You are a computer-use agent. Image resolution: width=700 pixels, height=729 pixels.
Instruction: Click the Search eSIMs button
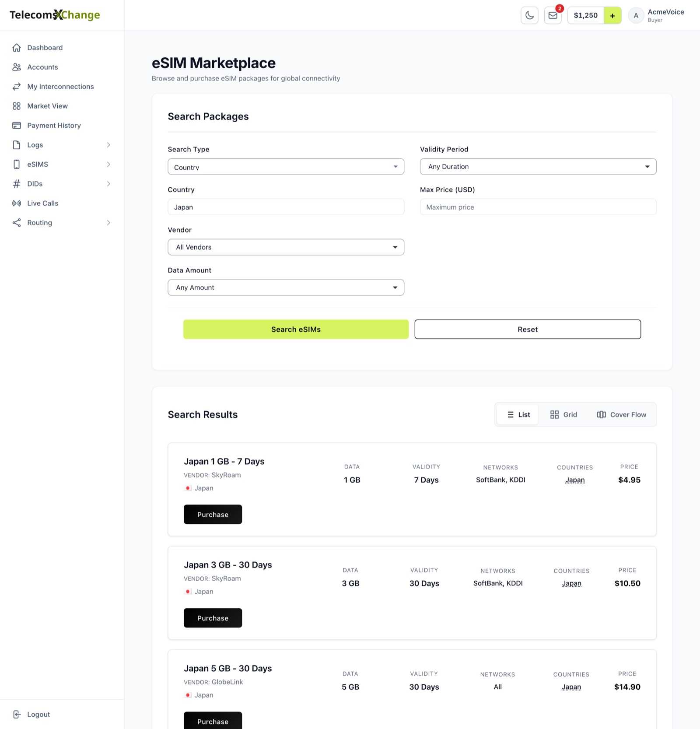coord(296,329)
